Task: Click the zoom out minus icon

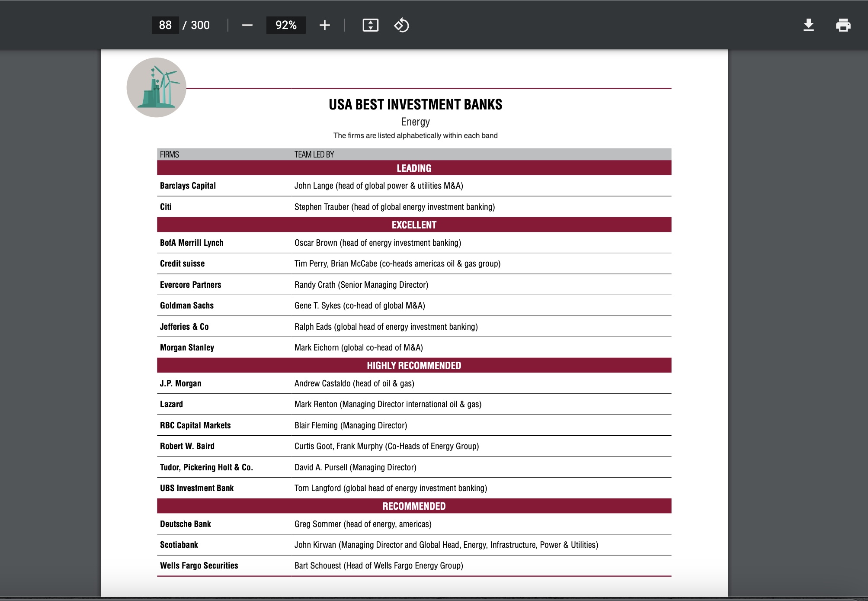Action: tap(247, 25)
